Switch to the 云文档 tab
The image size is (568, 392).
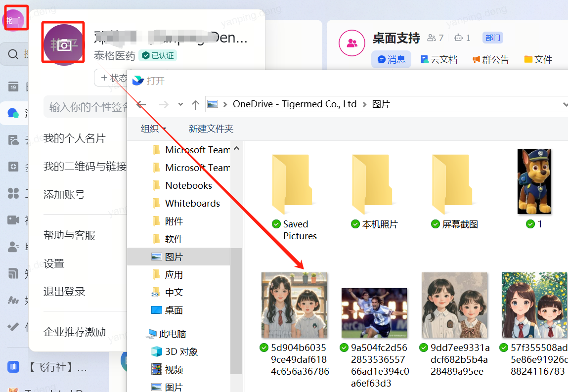438,59
